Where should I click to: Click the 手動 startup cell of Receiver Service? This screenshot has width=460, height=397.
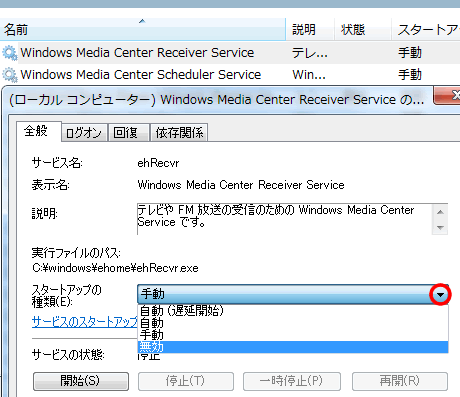(x=410, y=53)
